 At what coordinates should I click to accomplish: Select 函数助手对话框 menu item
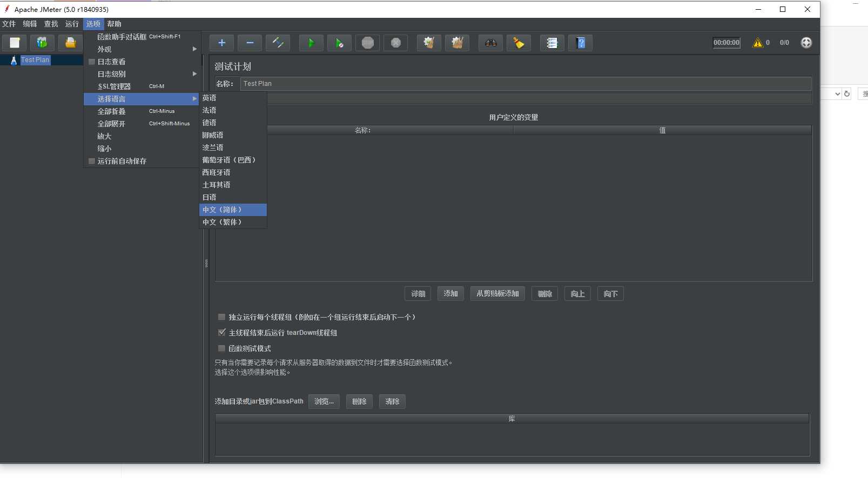coord(142,37)
